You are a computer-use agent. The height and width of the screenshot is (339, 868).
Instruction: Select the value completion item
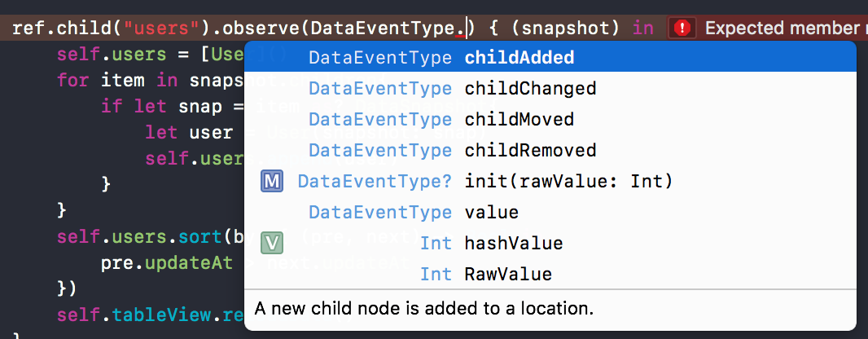491,212
